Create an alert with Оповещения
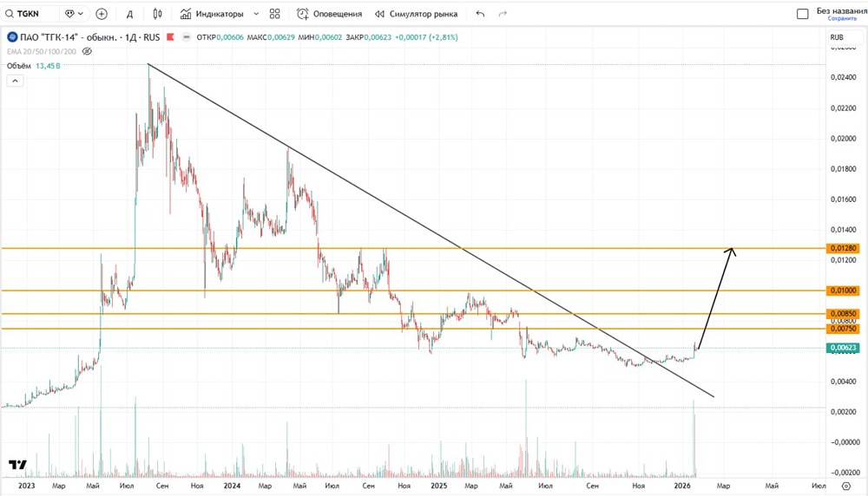The width and height of the screenshot is (868, 496). pos(329,14)
